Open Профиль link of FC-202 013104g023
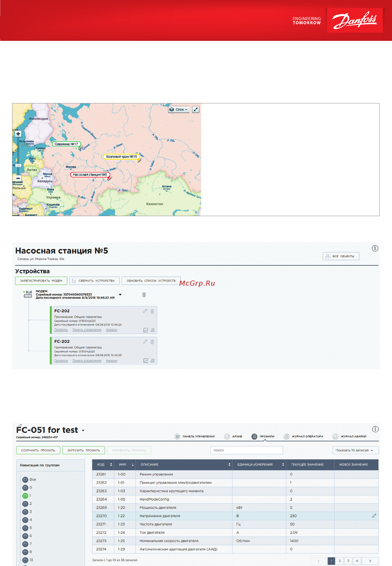The image size is (392, 566). pyautogui.click(x=61, y=360)
